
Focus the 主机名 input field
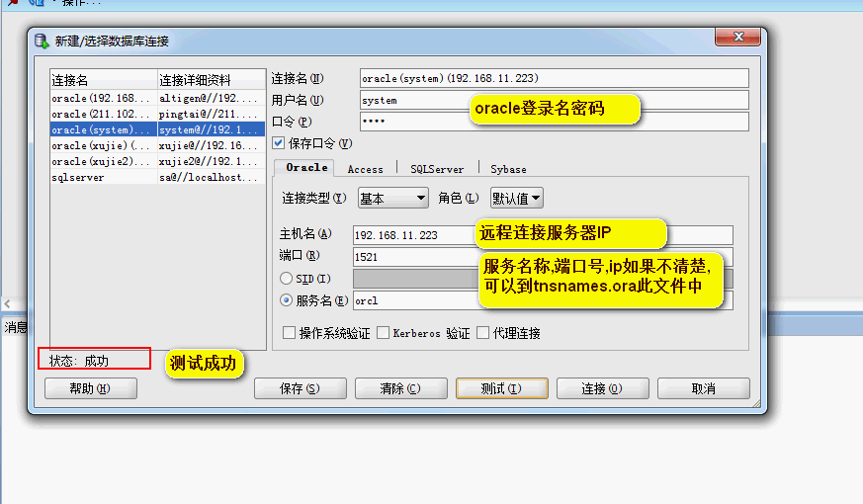pyautogui.click(x=543, y=235)
